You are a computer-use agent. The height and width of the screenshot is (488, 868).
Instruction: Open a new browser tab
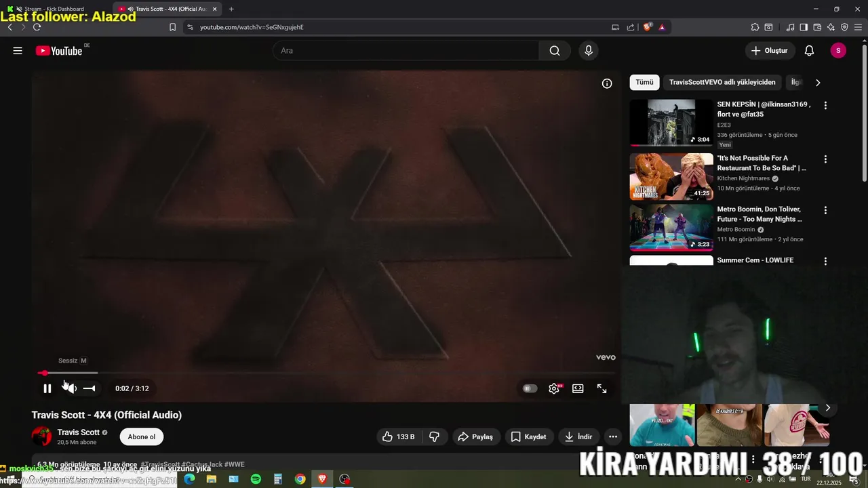click(231, 9)
